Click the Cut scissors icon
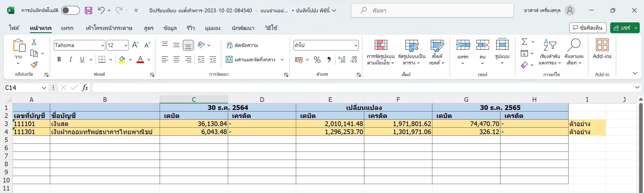Screen dimensions: 644x193 point(34,42)
